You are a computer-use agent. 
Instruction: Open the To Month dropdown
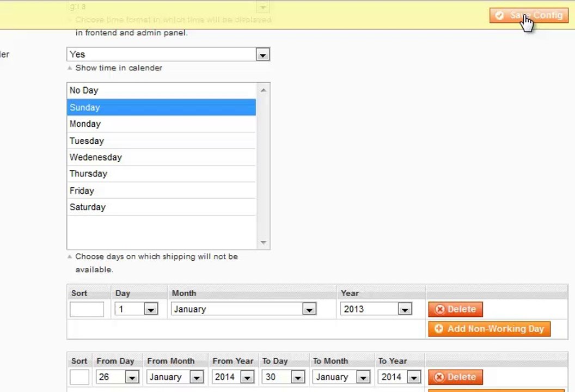point(341,377)
